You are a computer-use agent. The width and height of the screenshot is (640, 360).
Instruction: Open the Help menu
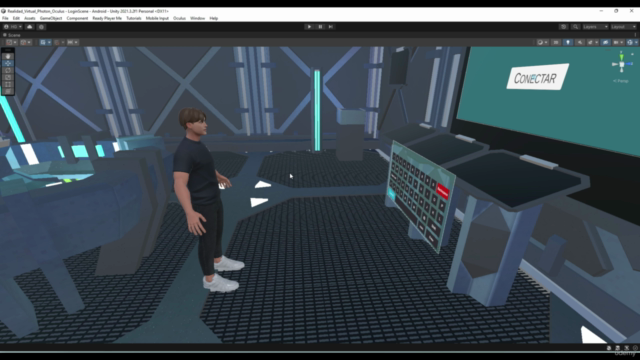[213, 18]
